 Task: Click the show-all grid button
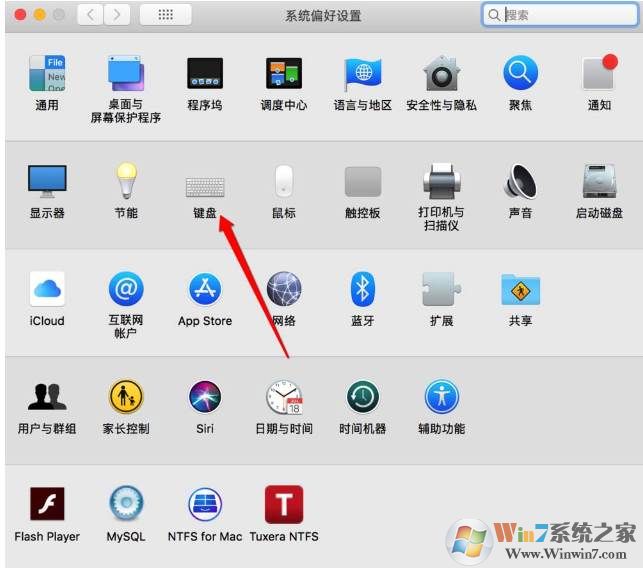point(165,15)
